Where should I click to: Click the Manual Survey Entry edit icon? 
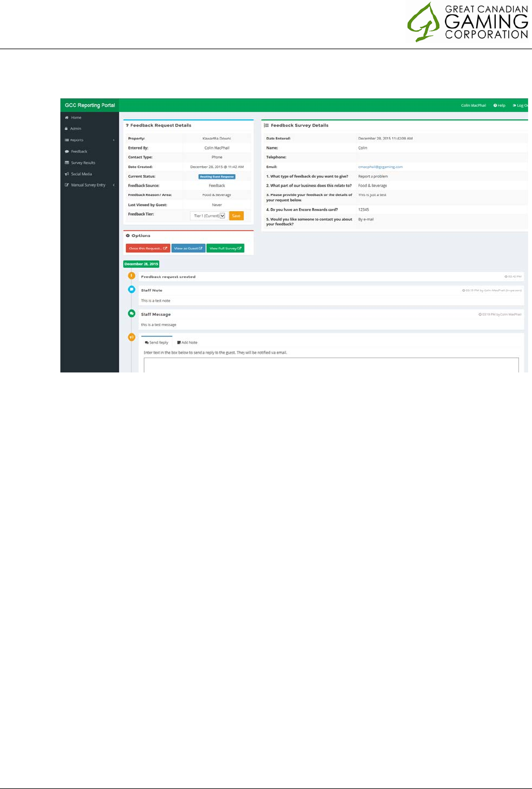tap(67, 185)
